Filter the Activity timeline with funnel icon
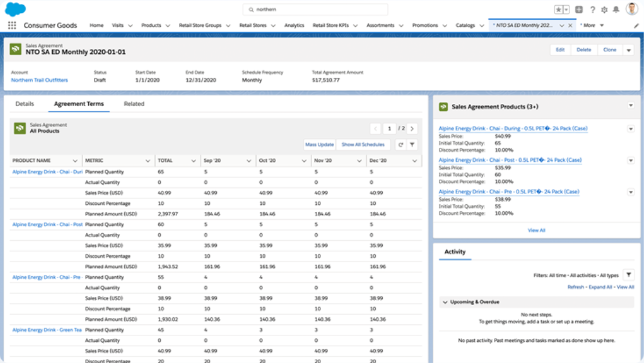 coord(629,274)
